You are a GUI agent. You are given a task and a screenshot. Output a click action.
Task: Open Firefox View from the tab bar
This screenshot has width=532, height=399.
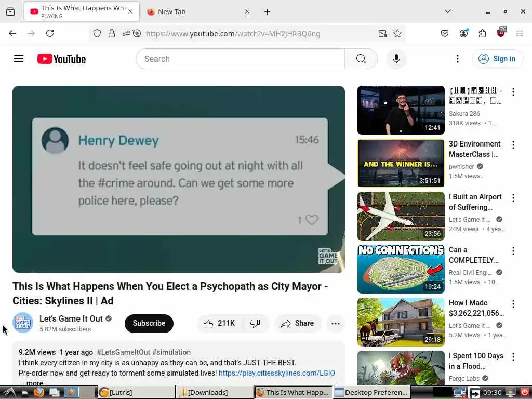click(10, 12)
